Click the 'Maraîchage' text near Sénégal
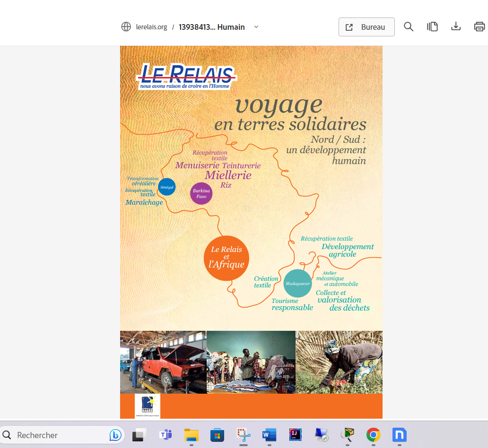 pos(144,202)
